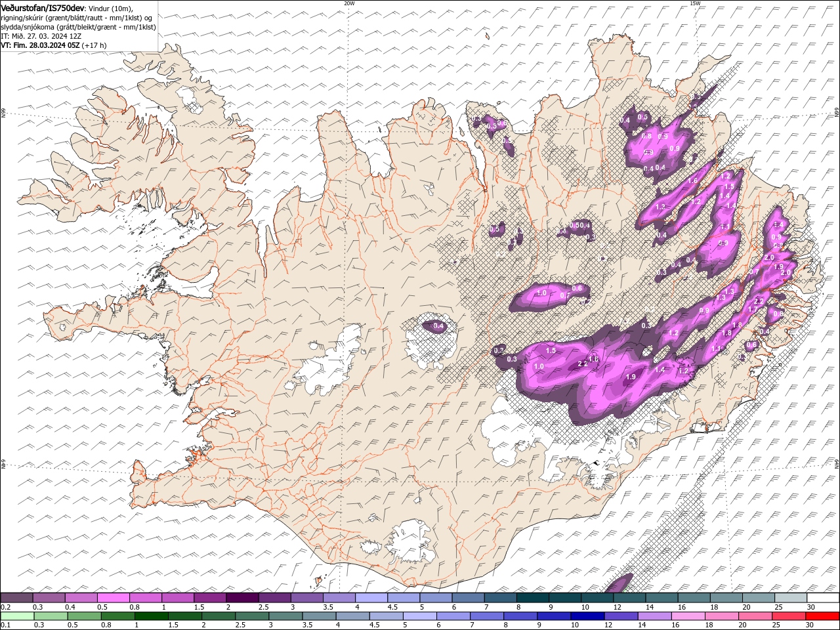840x630 pixels.
Task: Click the 0.4 value on the central glacier
Action: tap(439, 326)
